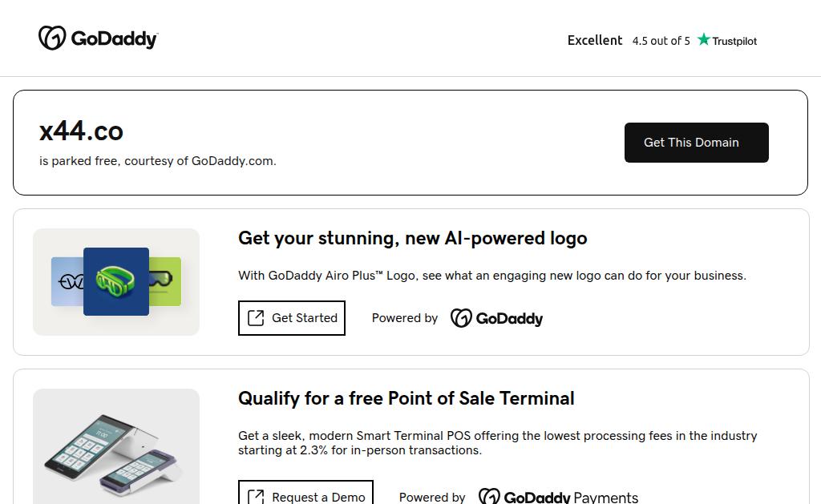The height and width of the screenshot is (504, 821).
Task: Click the GoDaddy Payments logo
Action: [558, 497]
